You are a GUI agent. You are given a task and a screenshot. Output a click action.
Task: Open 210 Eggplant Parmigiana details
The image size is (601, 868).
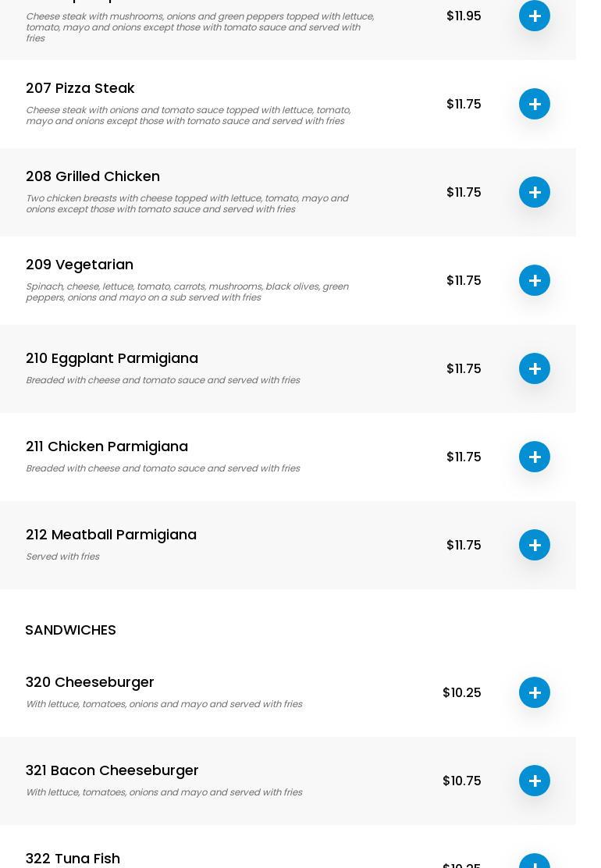112,358
